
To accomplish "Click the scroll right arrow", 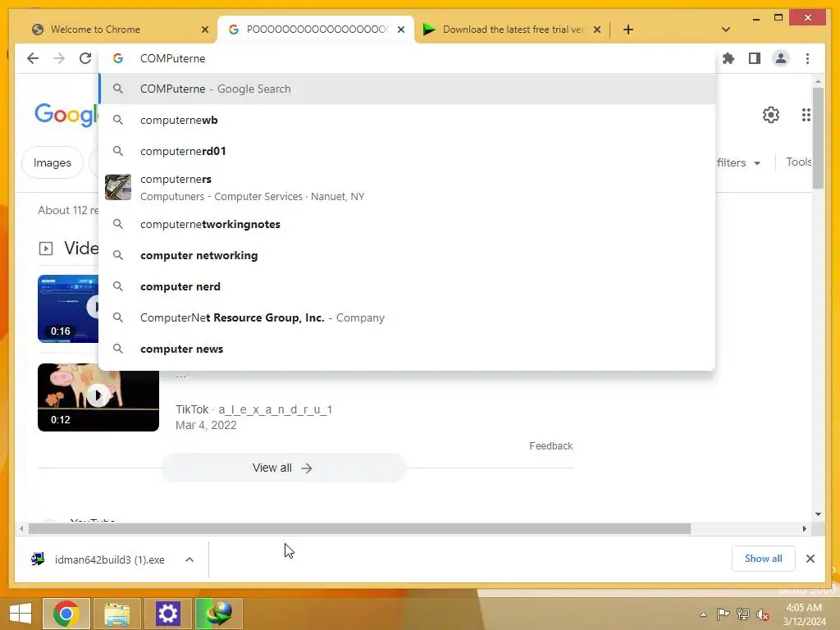I will pos(804,529).
